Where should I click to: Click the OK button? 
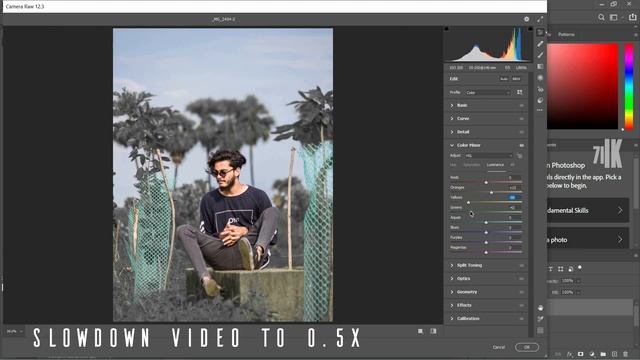527,347
